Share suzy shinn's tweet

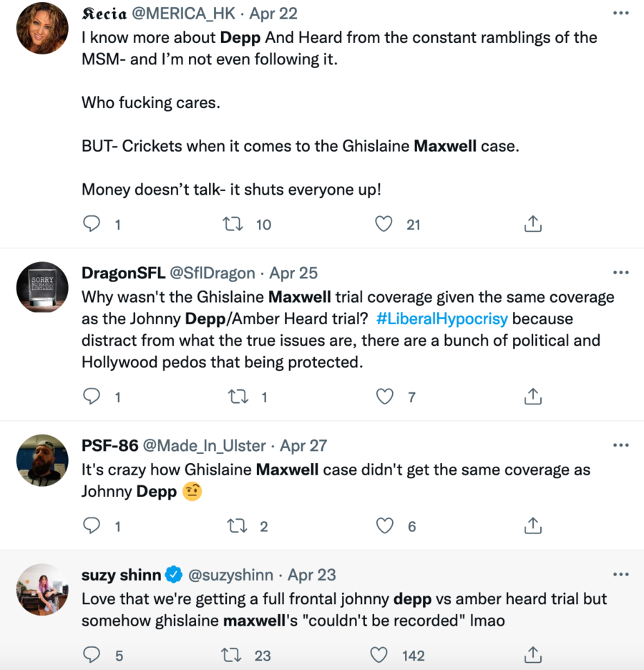click(x=532, y=655)
